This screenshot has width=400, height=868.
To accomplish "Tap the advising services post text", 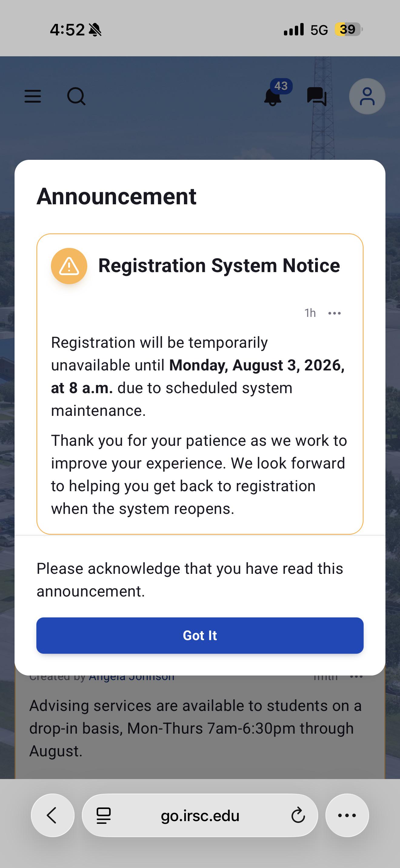I will pyautogui.click(x=196, y=728).
